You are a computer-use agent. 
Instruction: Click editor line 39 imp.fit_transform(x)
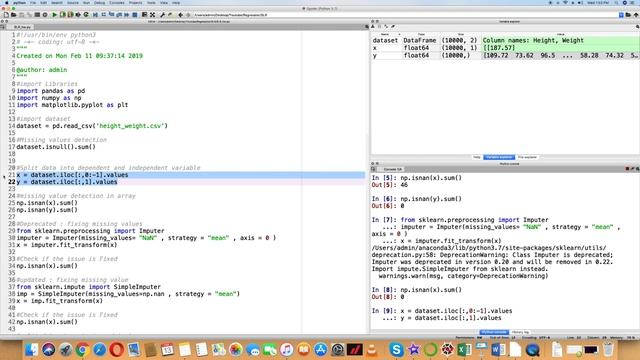[60, 301]
